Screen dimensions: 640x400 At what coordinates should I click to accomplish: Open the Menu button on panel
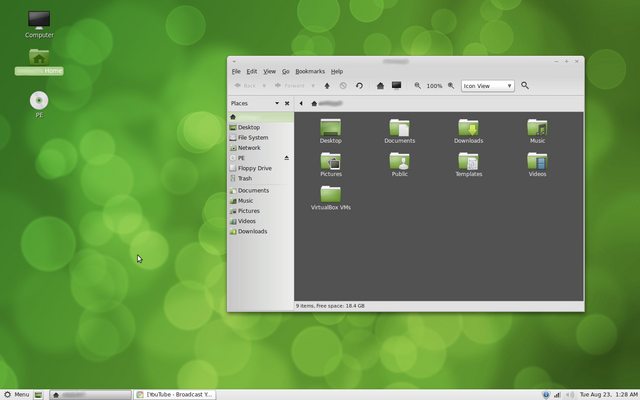[x=16, y=395]
